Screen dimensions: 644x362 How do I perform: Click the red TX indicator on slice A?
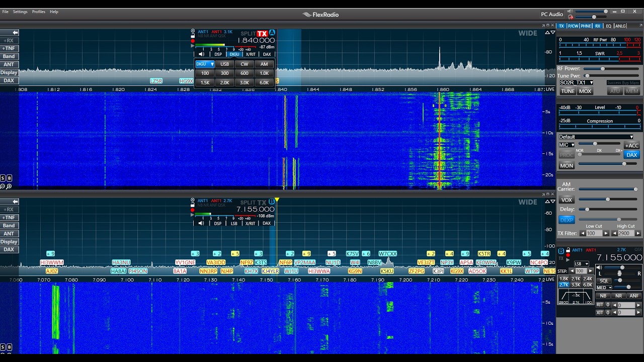coord(262,34)
